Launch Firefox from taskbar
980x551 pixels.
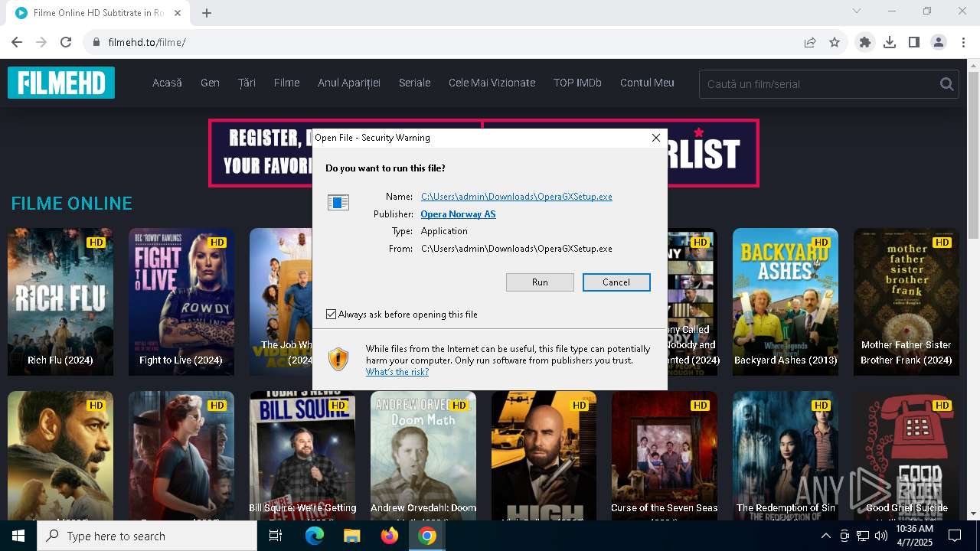[390, 536]
